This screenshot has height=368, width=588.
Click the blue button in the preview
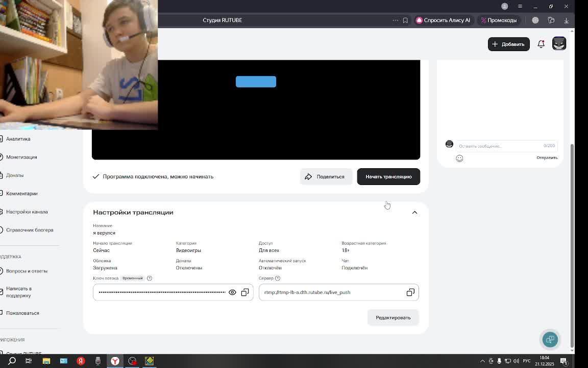(x=256, y=81)
